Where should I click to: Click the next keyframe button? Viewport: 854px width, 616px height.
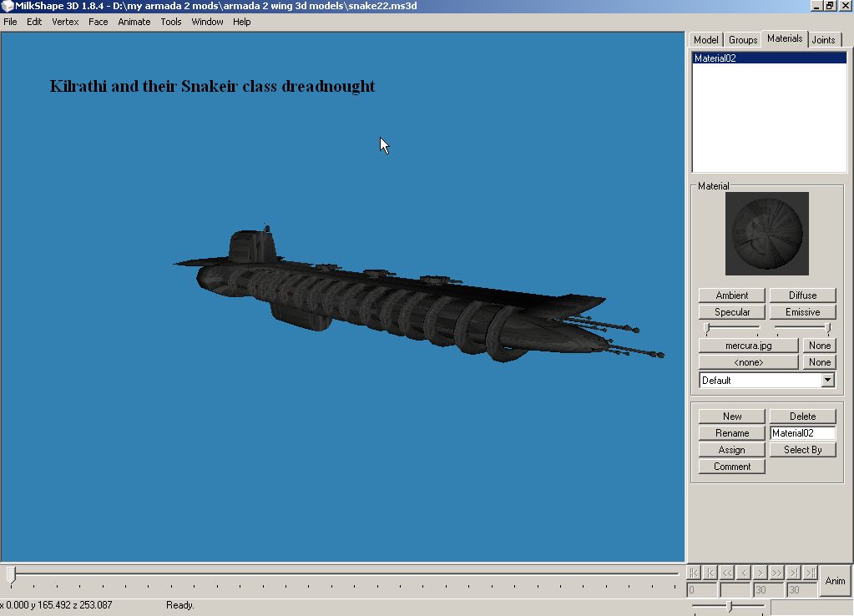coord(793,573)
